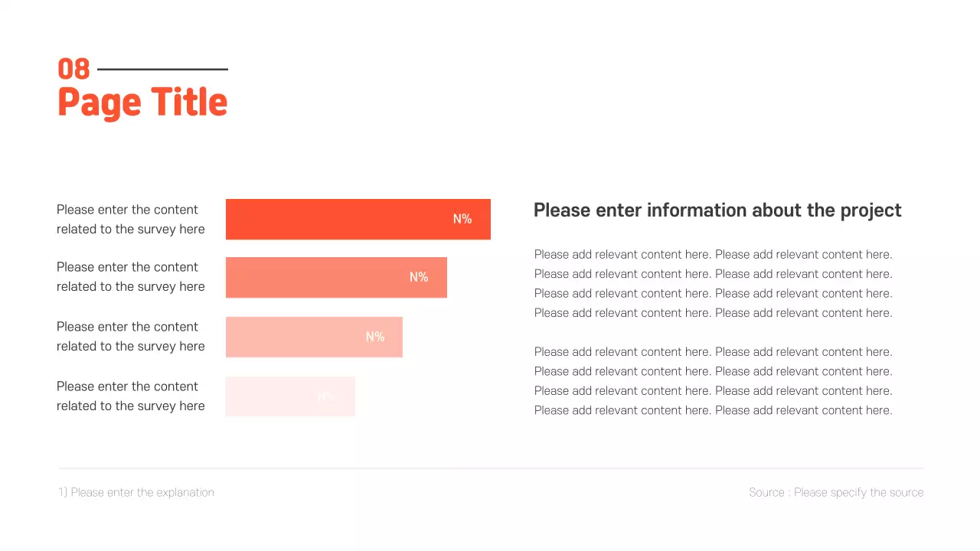The width and height of the screenshot is (980, 551).
Task: Click the slide number "08"
Action: coord(73,70)
